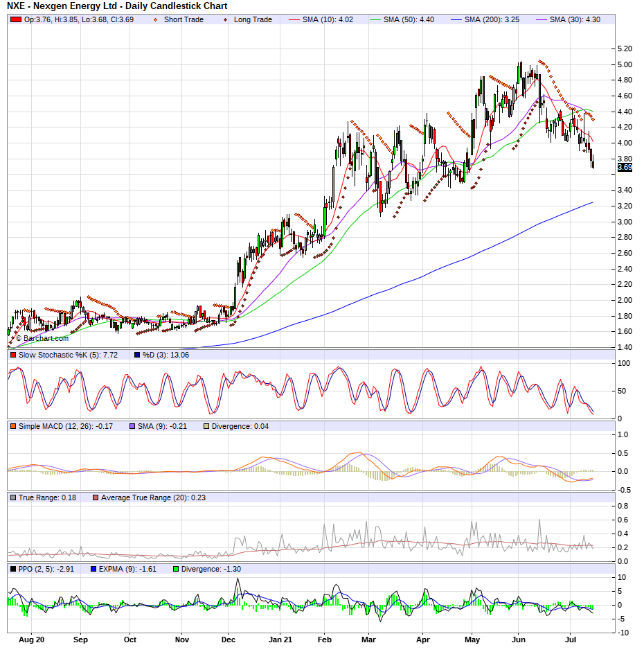
Task: Click the Barchart.com copyright text
Action: [42, 338]
